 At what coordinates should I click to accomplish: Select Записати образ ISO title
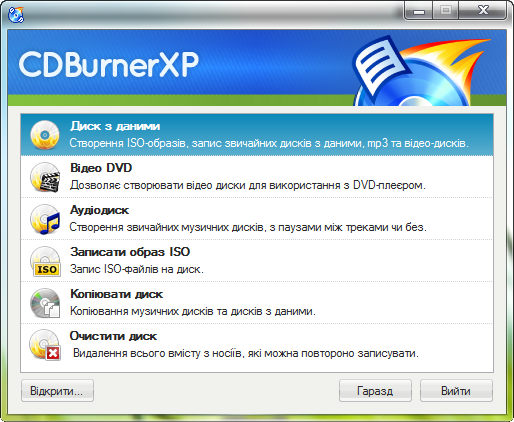point(130,252)
